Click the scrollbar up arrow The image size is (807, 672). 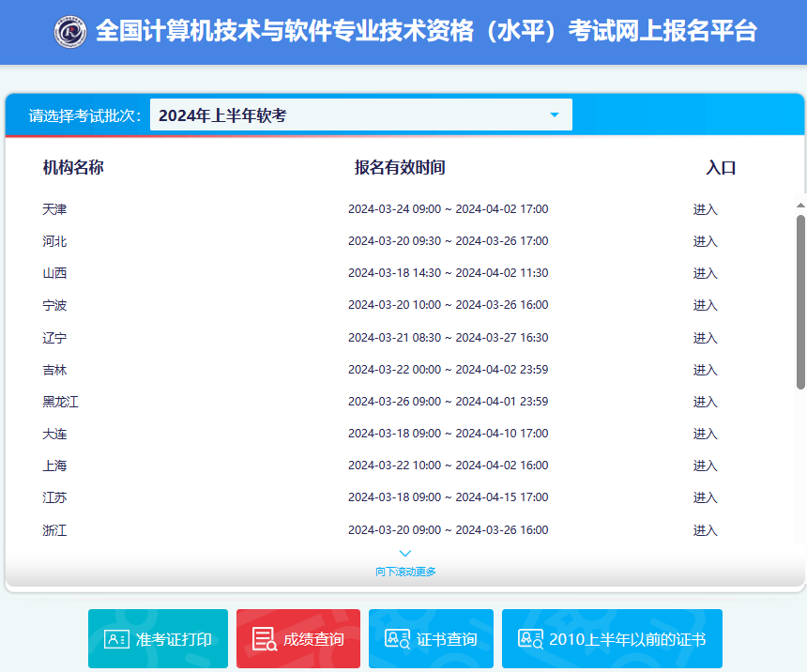[x=799, y=203]
